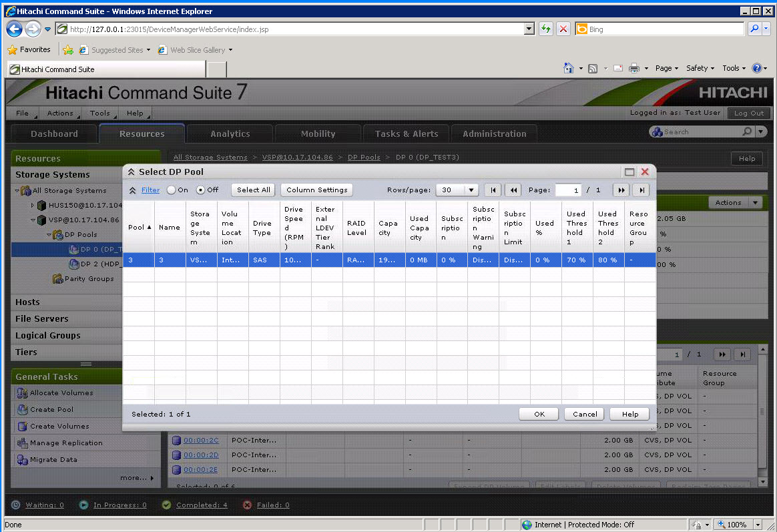Click the Failed tasks red icon
The width and height of the screenshot is (777, 532).
coord(247,505)
